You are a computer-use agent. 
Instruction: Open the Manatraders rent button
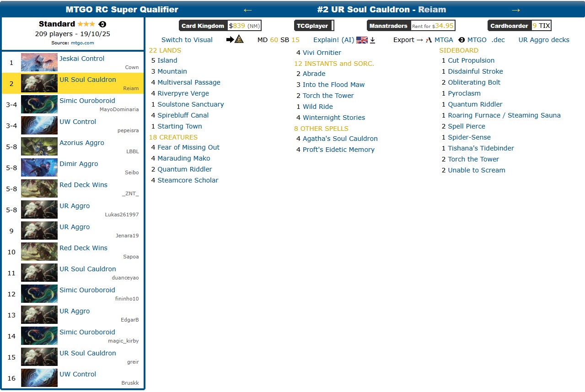(x=411, y=26)
